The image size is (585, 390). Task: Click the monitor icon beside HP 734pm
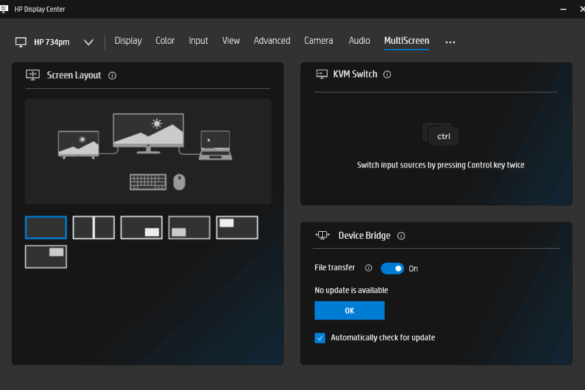point(21,42)
